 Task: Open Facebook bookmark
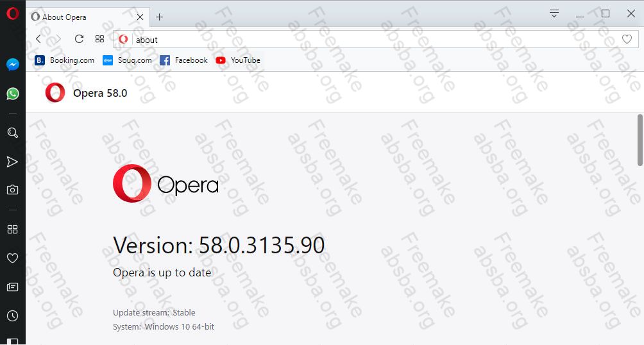click(183, 60)
